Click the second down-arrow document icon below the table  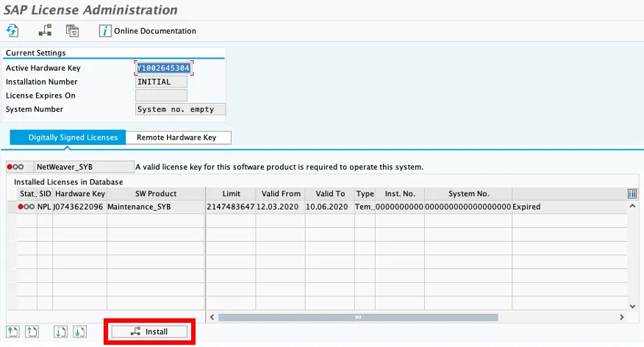tap(79, 332)
